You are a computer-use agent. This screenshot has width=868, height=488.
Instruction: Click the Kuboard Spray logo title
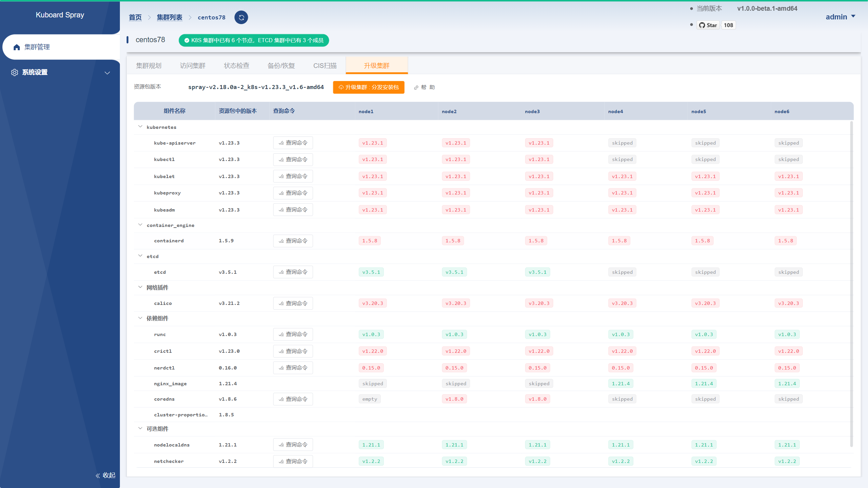click(x=60, y=15)
